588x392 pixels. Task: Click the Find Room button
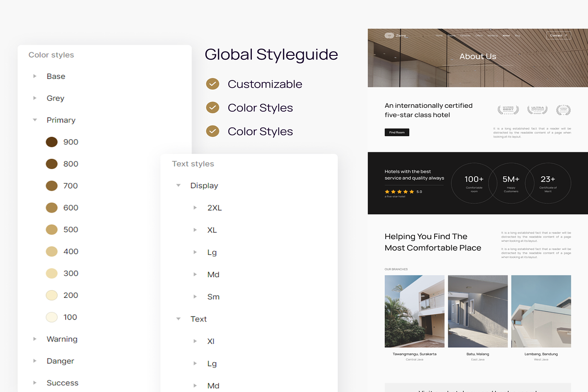397,132
